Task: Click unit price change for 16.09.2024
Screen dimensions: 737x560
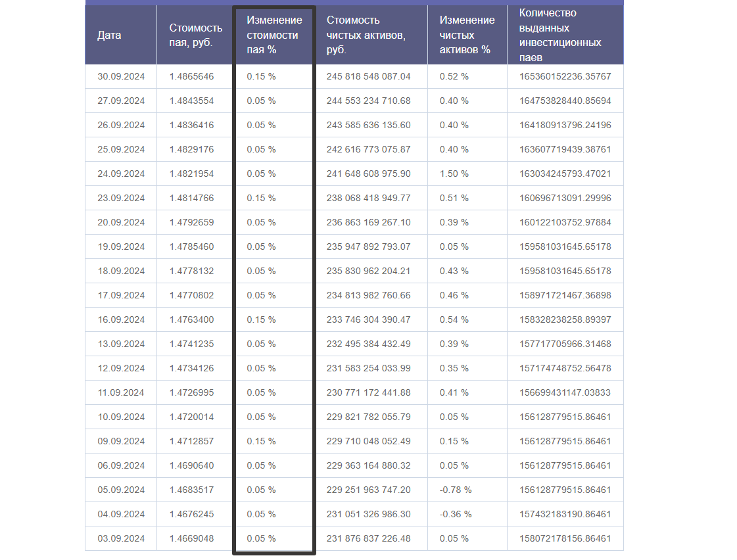Action: [261, 319]
